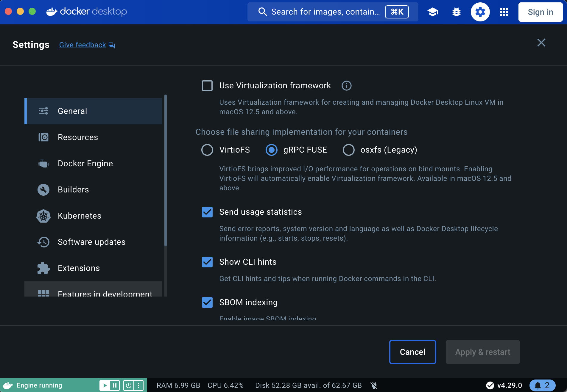This screenshot has height=392, width=567.
Task: Click the Extensions puzzle piece icon
Action: point(43,268)
